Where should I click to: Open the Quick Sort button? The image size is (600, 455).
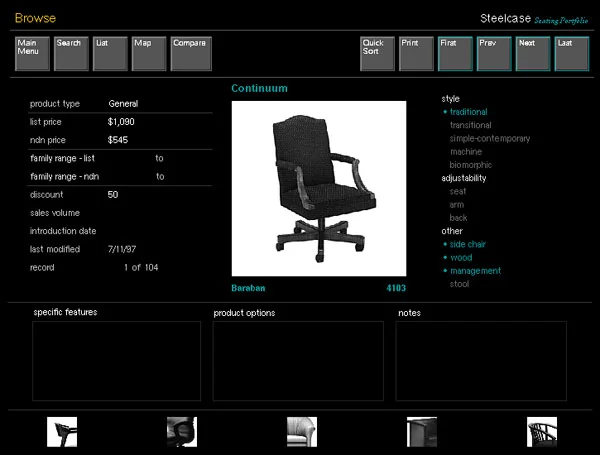[x=377, y=54]
